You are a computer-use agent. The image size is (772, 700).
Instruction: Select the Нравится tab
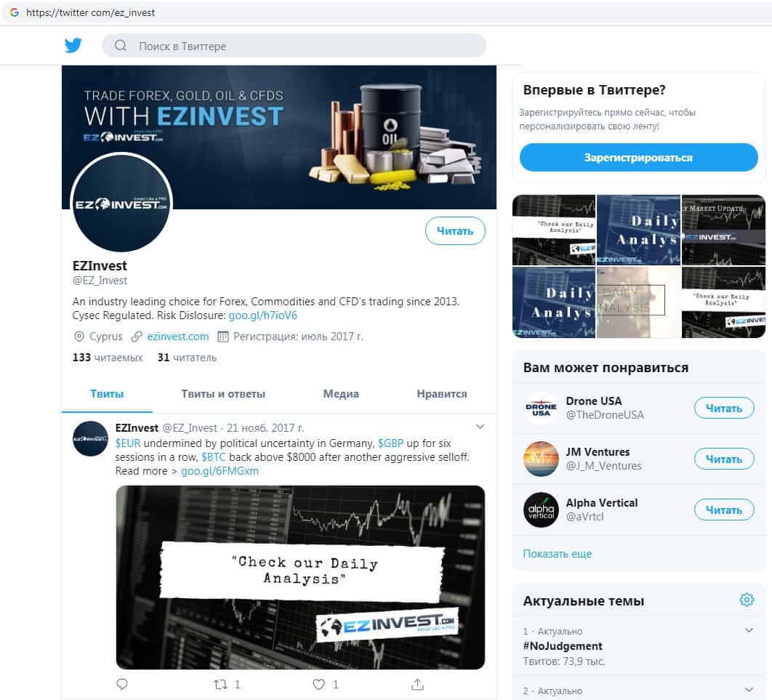[x=442, y=394]
